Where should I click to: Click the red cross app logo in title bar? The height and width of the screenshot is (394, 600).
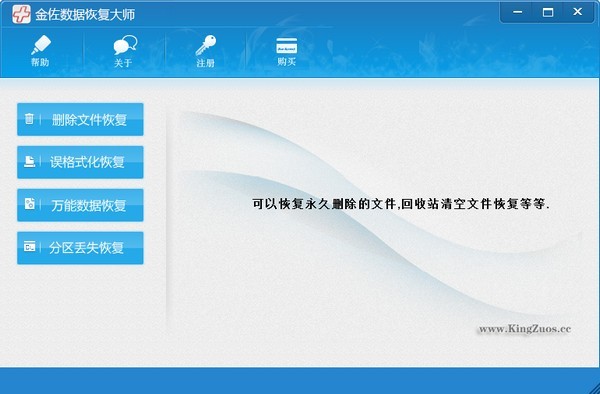click(21, 14)
